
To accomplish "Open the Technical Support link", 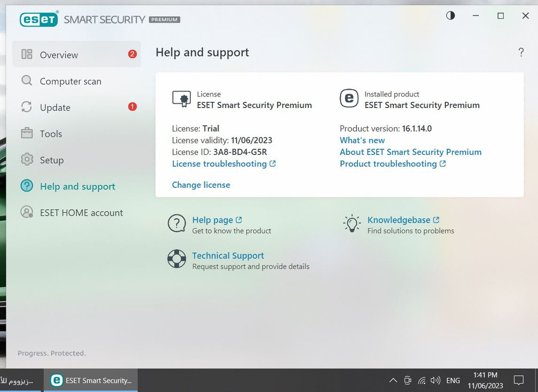I will coord(228,255).
